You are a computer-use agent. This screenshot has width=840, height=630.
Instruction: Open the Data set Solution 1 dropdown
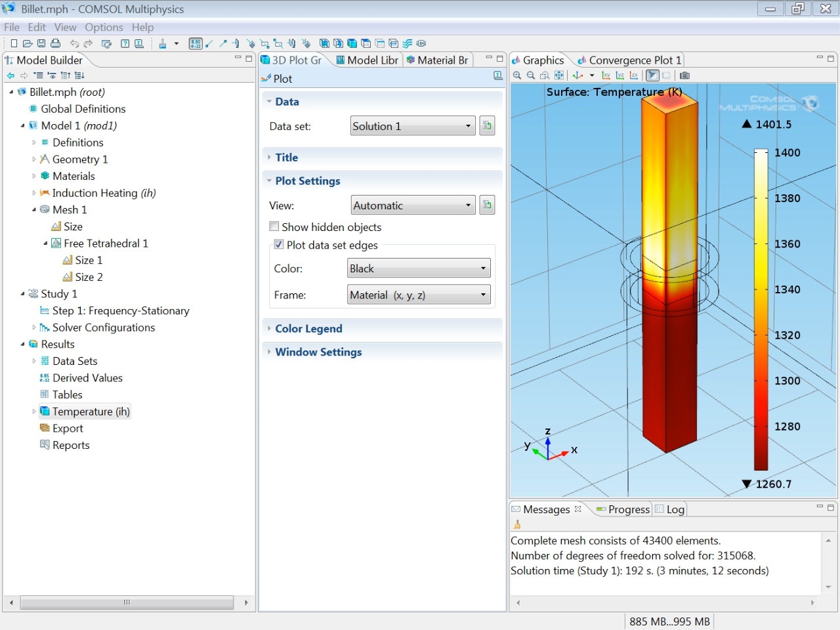coord(412,126)
